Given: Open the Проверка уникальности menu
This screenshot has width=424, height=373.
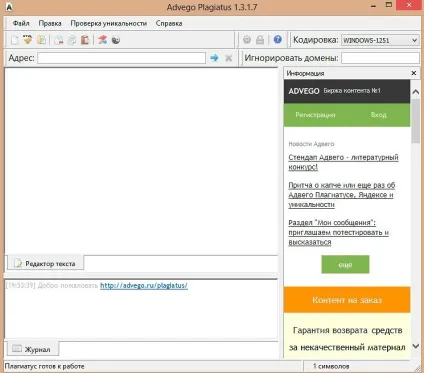Looking at the screenshot, I should coord(109,23).
